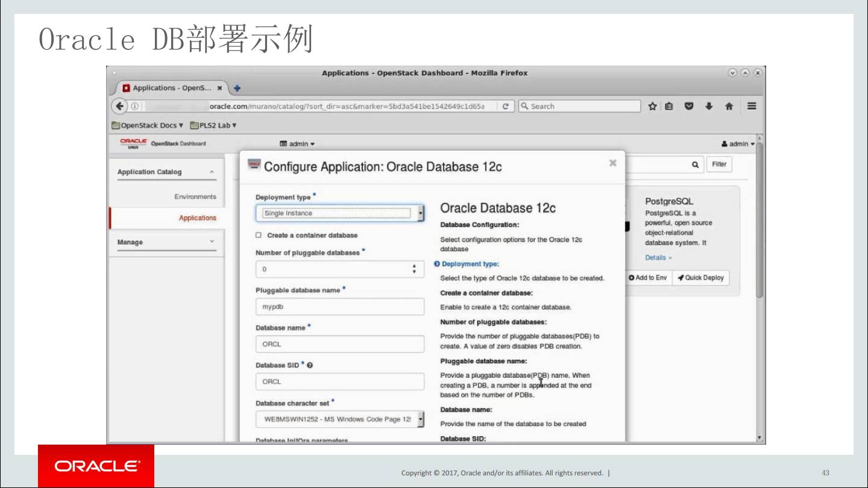Go back with the Firefox back arrow
Viewport: 868px width, 488px height.
coord(119,106)
